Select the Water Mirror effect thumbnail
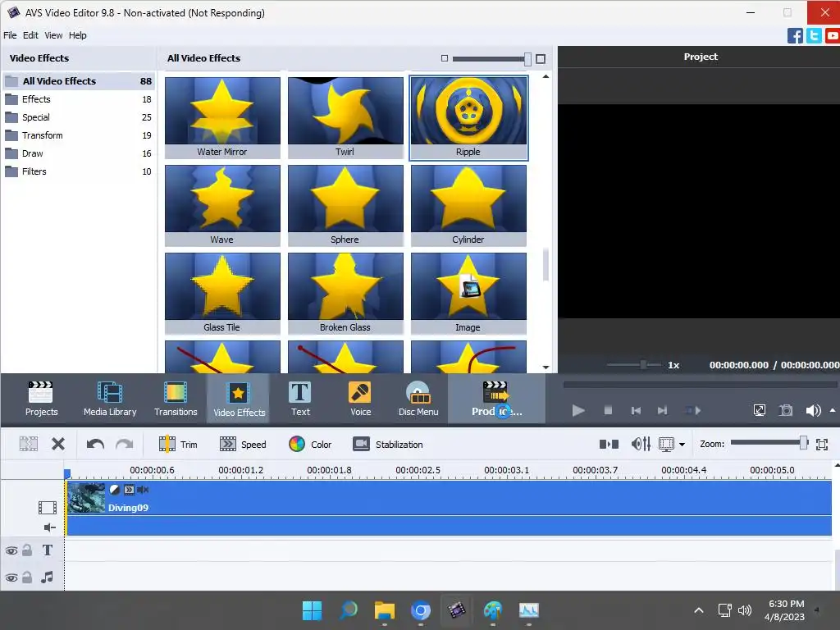Screen dimensions: 840x630 pyautogui.click(x=222, y=117)
